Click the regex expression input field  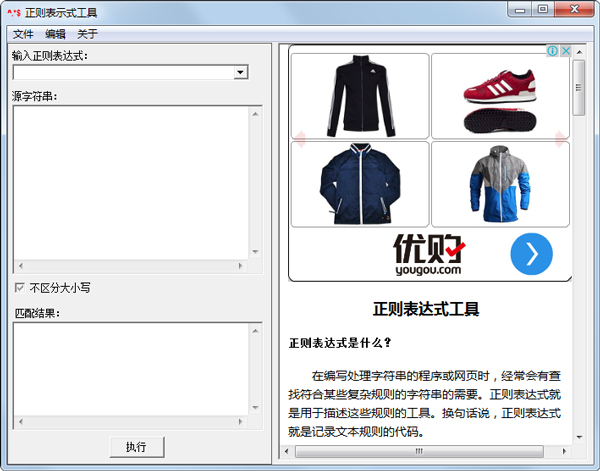tap(123, 72)
